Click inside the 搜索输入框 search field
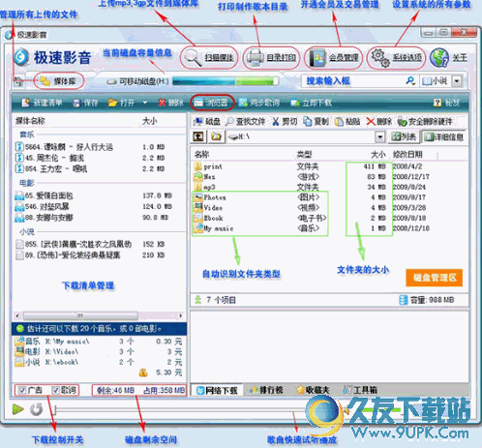Screen dimensions: 482x448 click(353, 80)
